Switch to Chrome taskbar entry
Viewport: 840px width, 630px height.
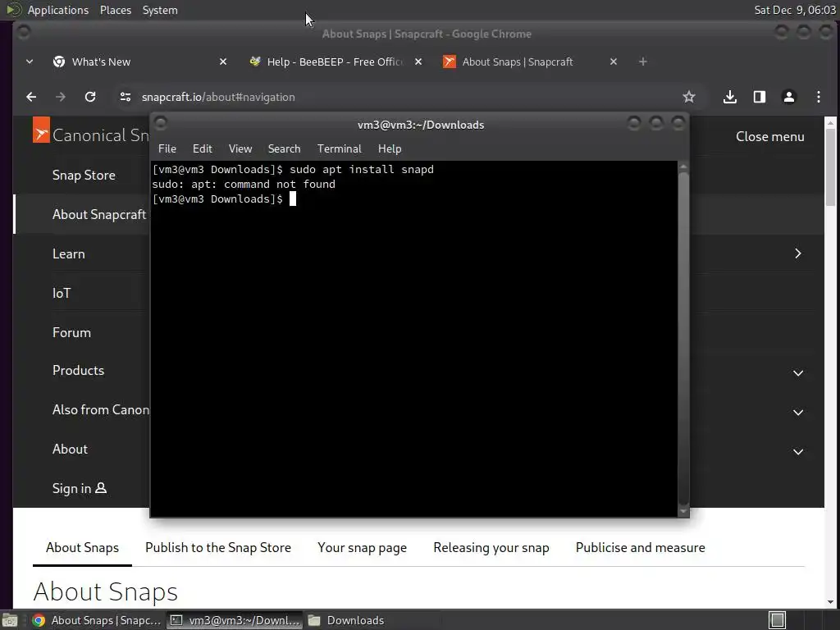tap(97, 620)
